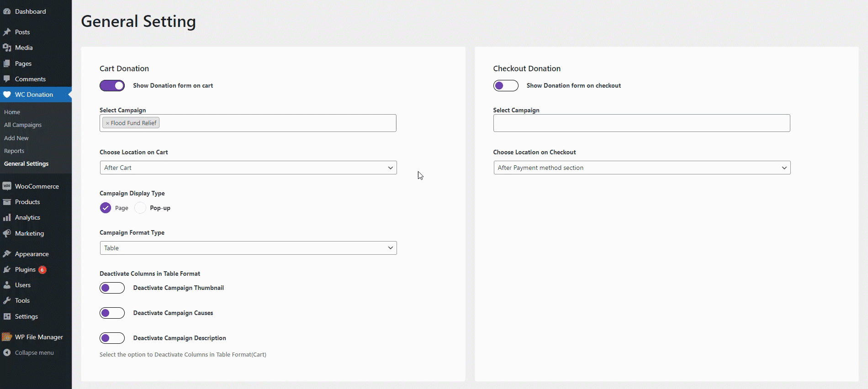Click the Analytics bar chart icon
868x389 pixels.
[7, 217]
